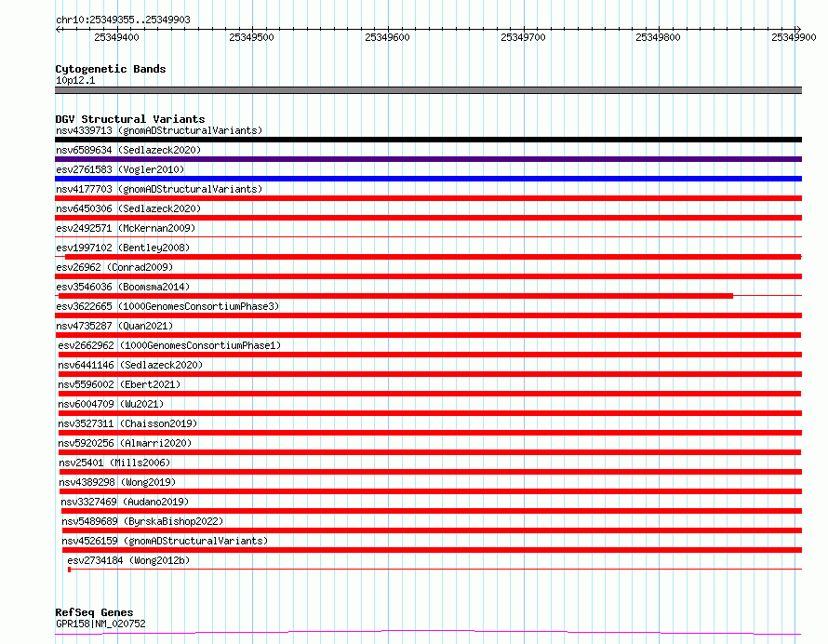Screen dimensions: 828x644
Task: Select nsv6004709 (Wu2021) label
Action: (111, 404)
